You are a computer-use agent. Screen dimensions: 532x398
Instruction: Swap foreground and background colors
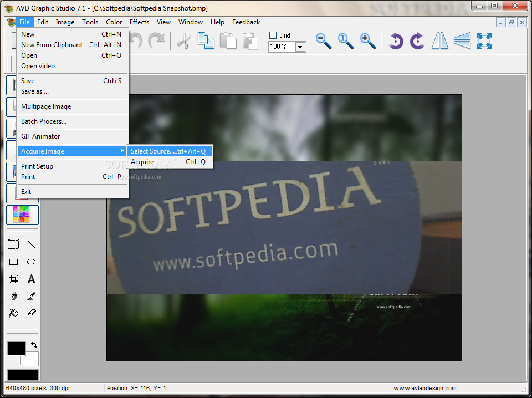click(x=34, y=345)
